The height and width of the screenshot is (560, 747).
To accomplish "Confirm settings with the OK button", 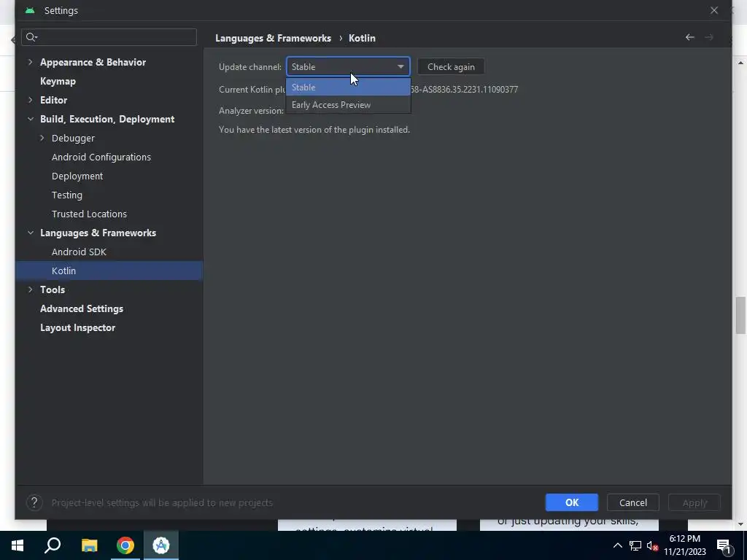I will point(572,502).
